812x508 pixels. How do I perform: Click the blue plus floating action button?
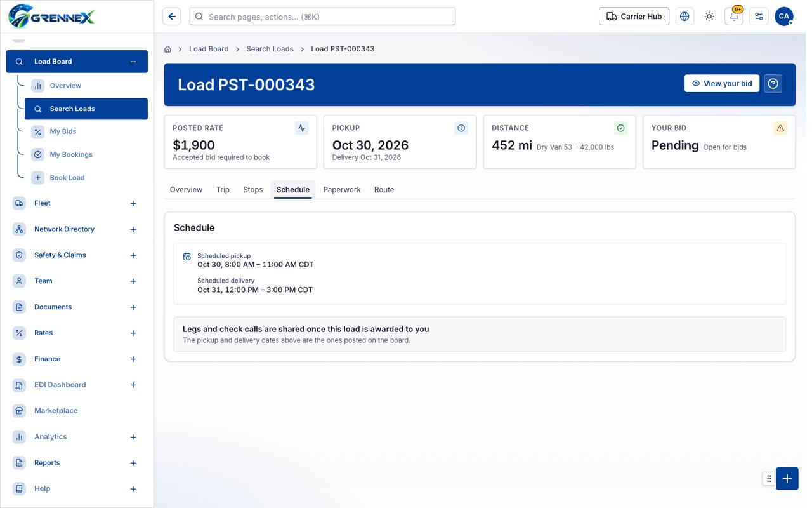(787, 479)
